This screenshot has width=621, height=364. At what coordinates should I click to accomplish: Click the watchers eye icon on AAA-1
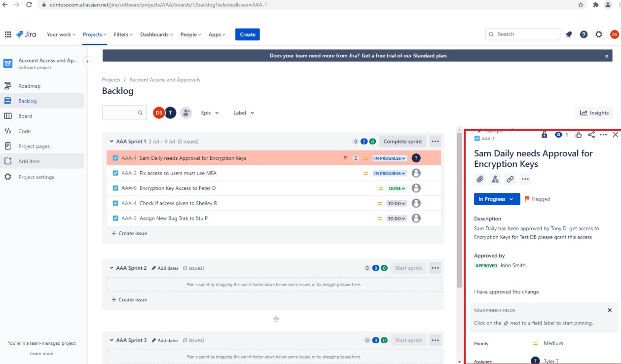click(x=558, y=134)
